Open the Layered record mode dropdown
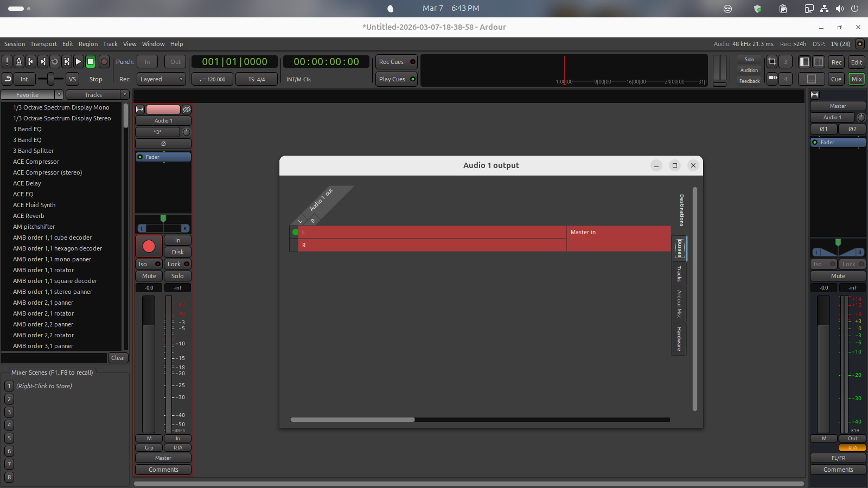Screen dimensions: 868x488 click(x=161, y=79)
